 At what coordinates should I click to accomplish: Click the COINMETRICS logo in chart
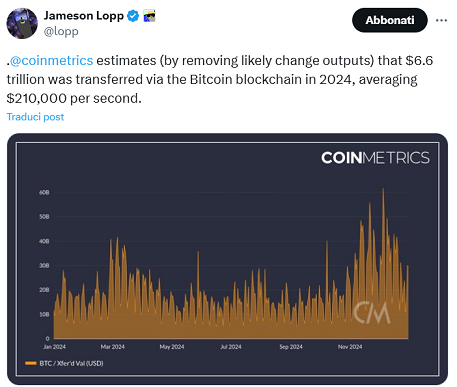point(375,158)
